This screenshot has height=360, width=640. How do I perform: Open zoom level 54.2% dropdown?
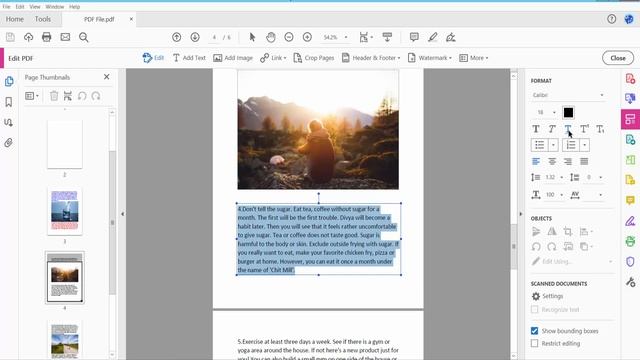(346, 37)
